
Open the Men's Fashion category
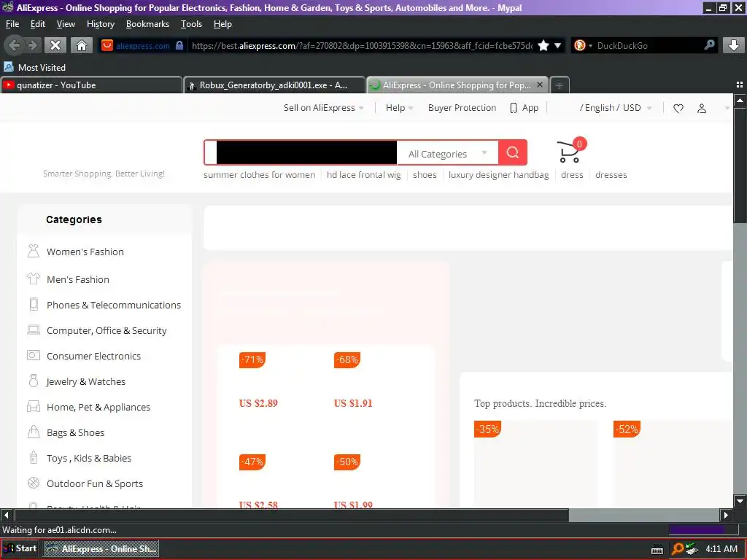tap(77, 279)
